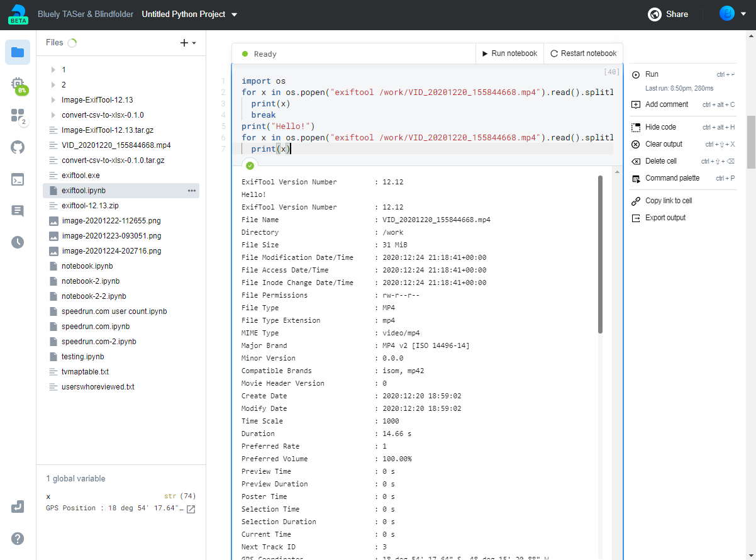
Task: Click the Hide code icon
Action: click(x=636, y=127)
